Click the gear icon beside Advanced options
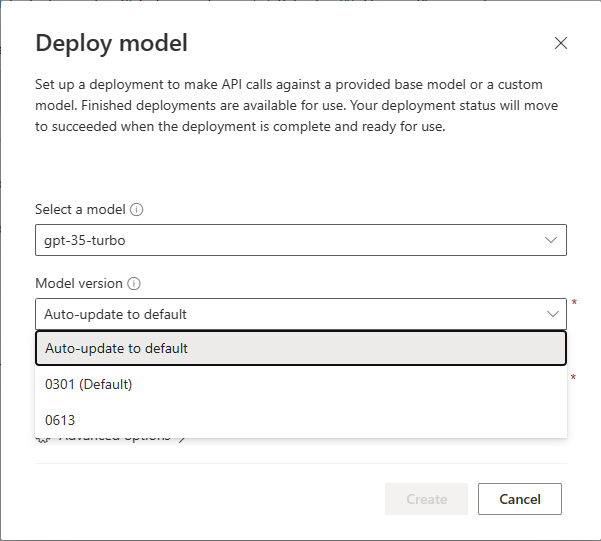Viewport: 601px width, 541px height. [x=43, y=439]
